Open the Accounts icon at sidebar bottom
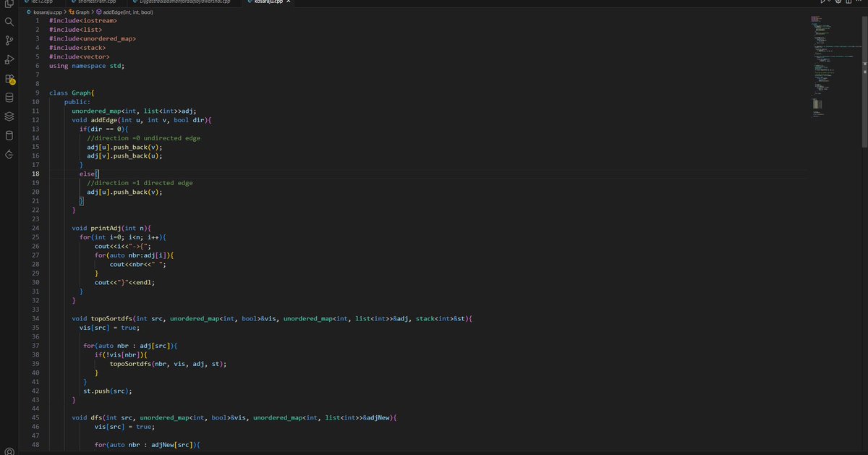Viewport: 868px width, 455px height. [x=9, y=450]
